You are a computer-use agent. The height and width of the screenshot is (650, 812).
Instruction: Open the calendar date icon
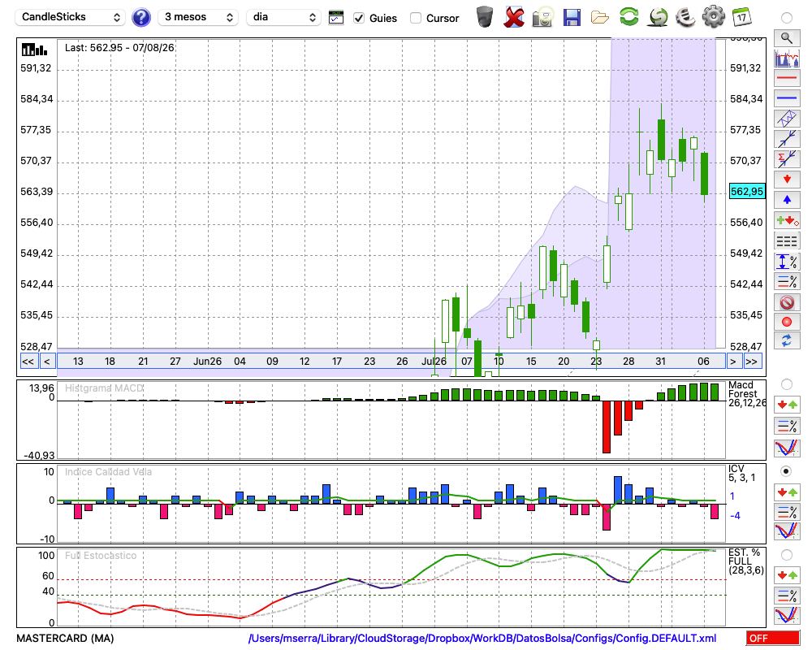point(741,16)
